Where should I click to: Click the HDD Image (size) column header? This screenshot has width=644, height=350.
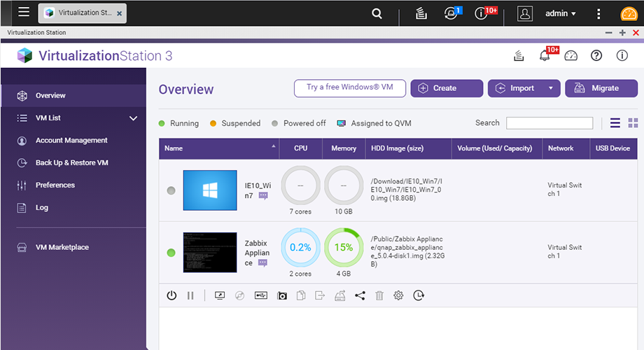(x=408, y=148)
